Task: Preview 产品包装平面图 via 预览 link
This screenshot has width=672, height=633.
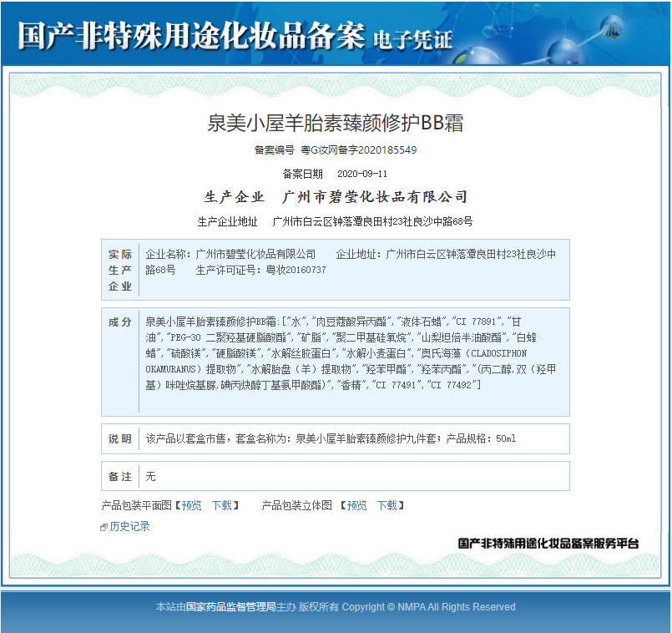Action: pos(191,505)
